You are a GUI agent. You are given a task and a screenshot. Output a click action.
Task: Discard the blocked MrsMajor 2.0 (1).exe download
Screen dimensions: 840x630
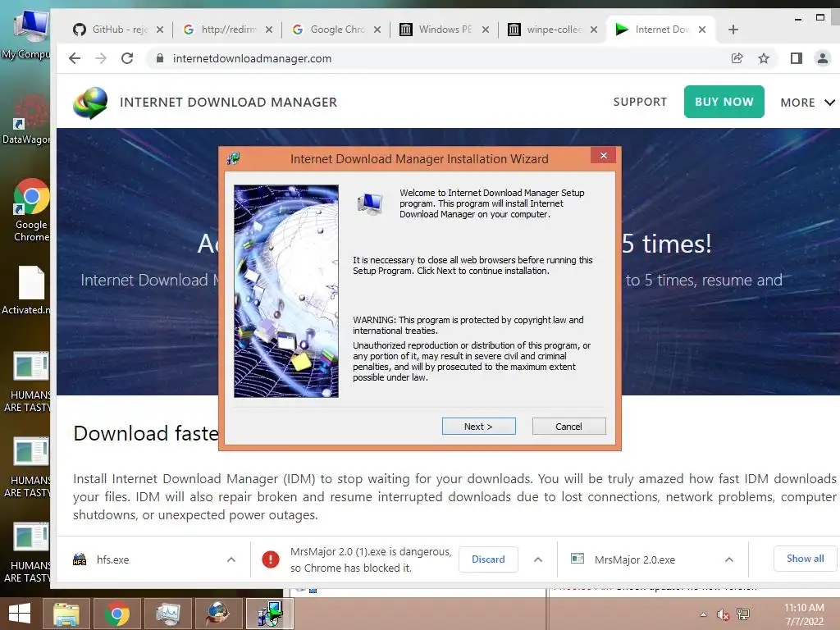pos(488,559)
